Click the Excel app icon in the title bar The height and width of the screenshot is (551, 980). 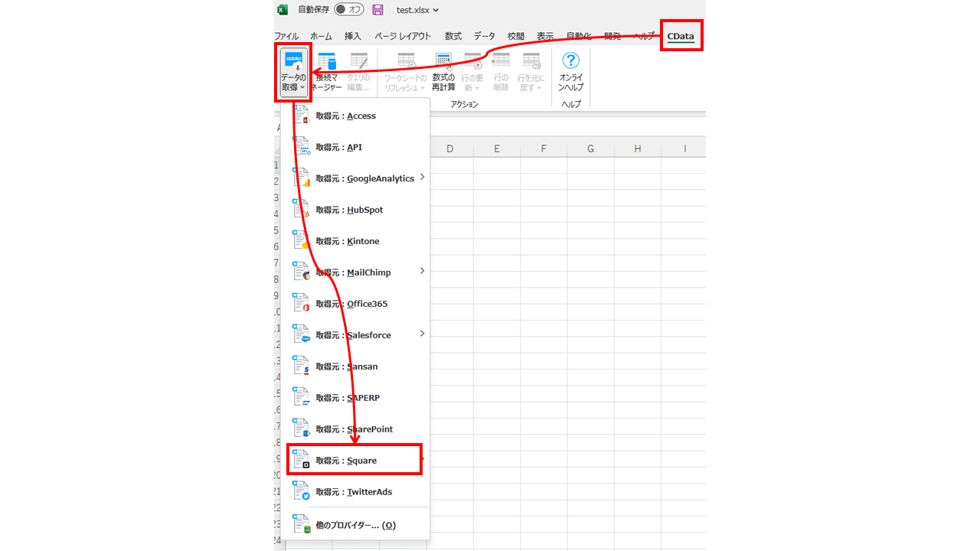[282, 10]
